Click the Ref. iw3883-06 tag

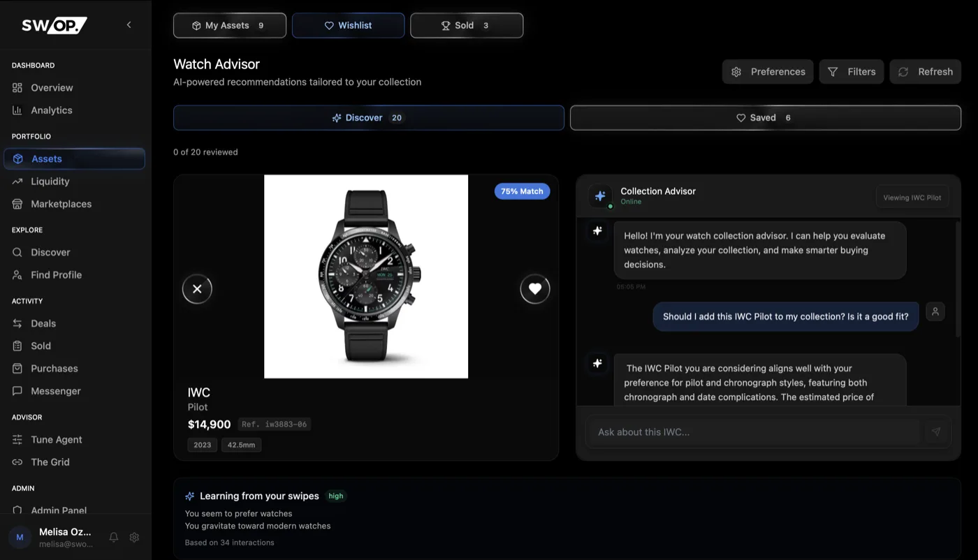coord(275,424)
